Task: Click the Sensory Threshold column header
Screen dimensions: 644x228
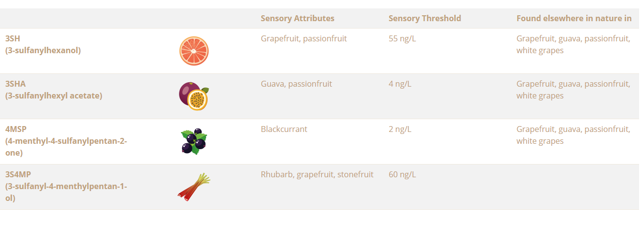Action: (425, 18)
